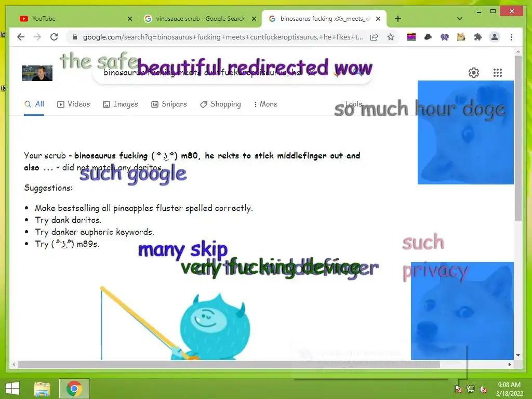The image size is (532, 399).
Task: Click the Google logo thumbnail image
Action: 37,73
